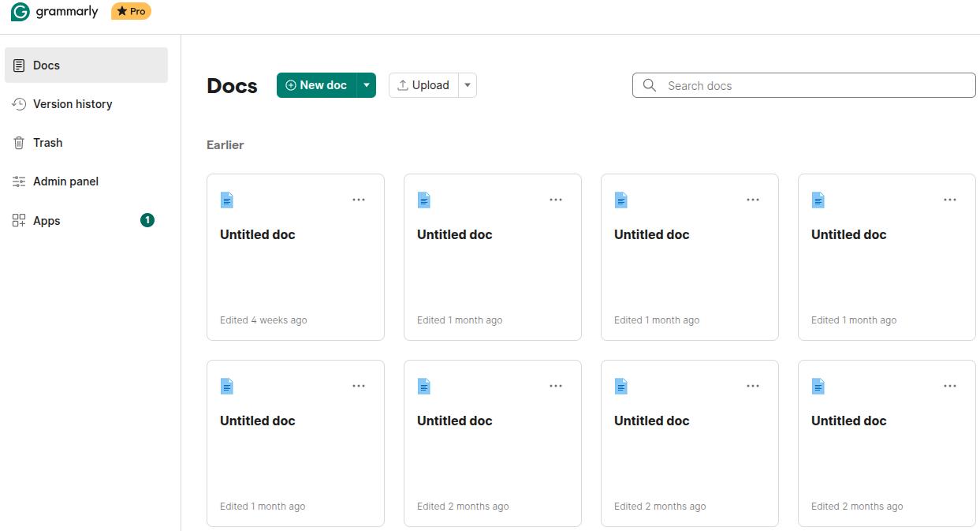Click the search magnifier icon
The image size is (980, 531).
tap(649, 85)
